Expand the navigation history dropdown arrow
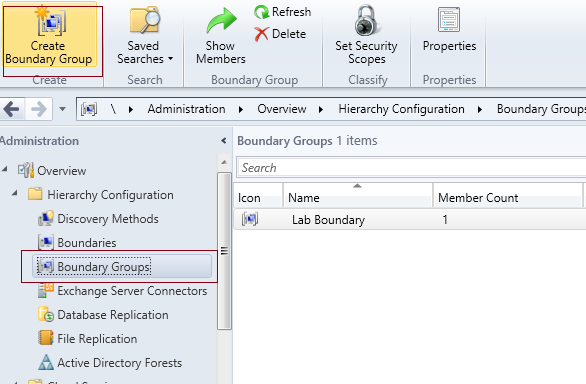Screen dimensions: 586x384 pyautogui.click(x=62, y=109)
